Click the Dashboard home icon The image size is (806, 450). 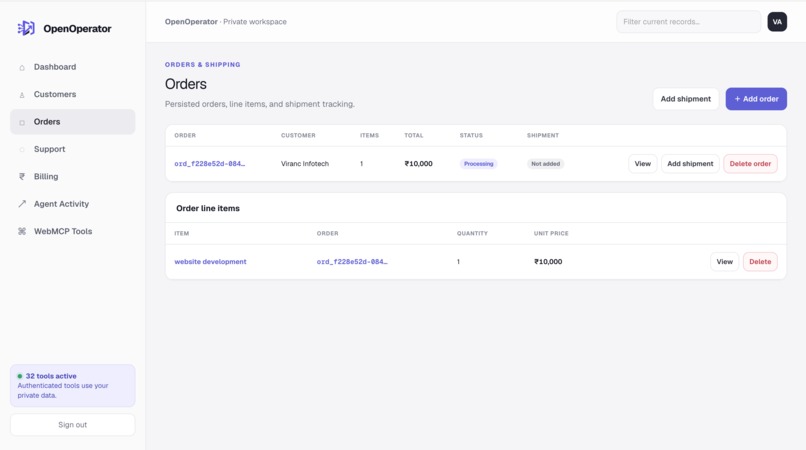22,67
